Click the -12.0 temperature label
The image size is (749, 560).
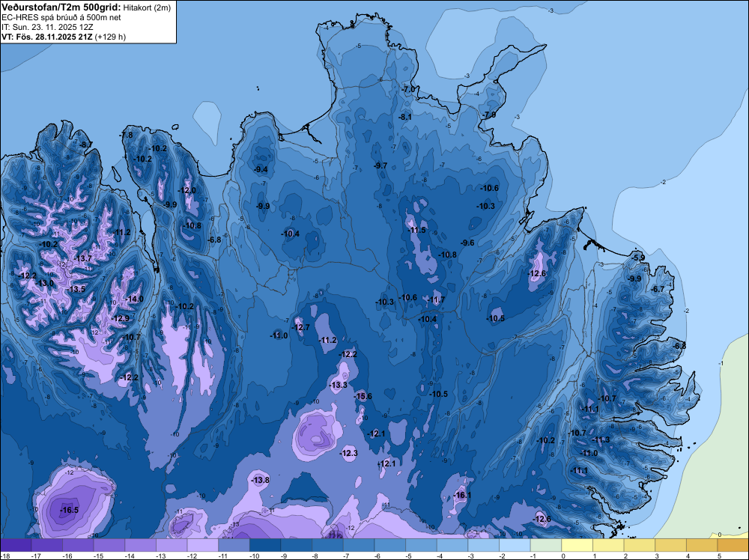[187, 190]
